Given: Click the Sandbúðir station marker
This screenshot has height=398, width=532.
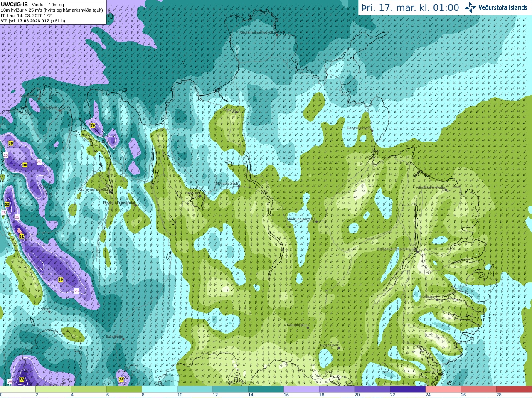Looking at the screenshot, I should tap(123, 339).
